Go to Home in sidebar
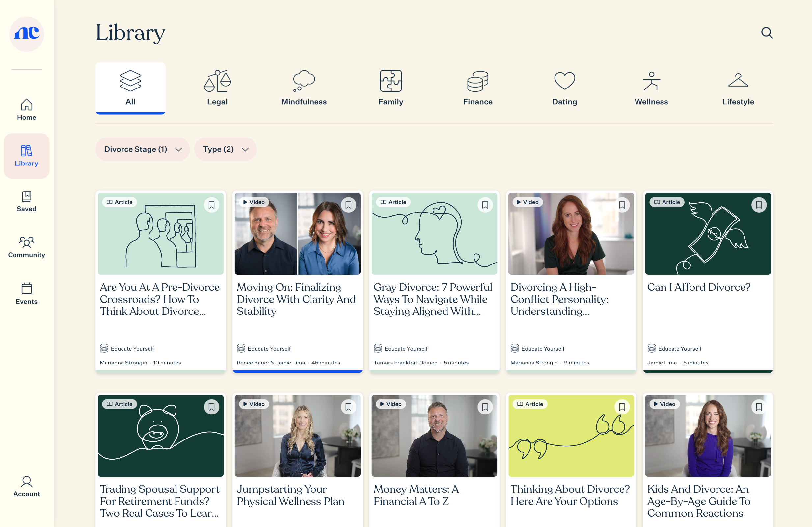 pos(27,110)
